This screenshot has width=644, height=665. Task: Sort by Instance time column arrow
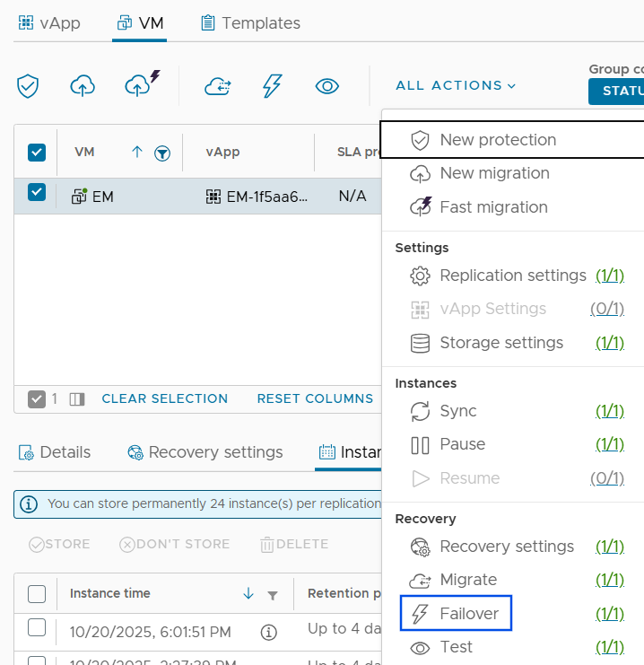click(248, 594)
